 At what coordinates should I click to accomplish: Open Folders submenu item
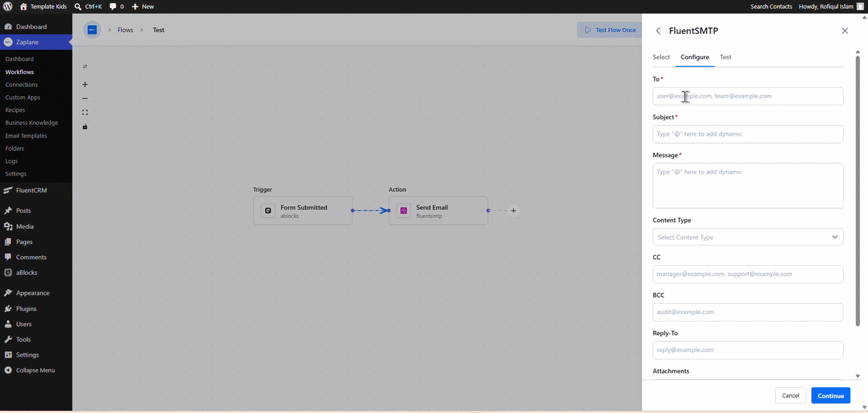pos(15,149)
